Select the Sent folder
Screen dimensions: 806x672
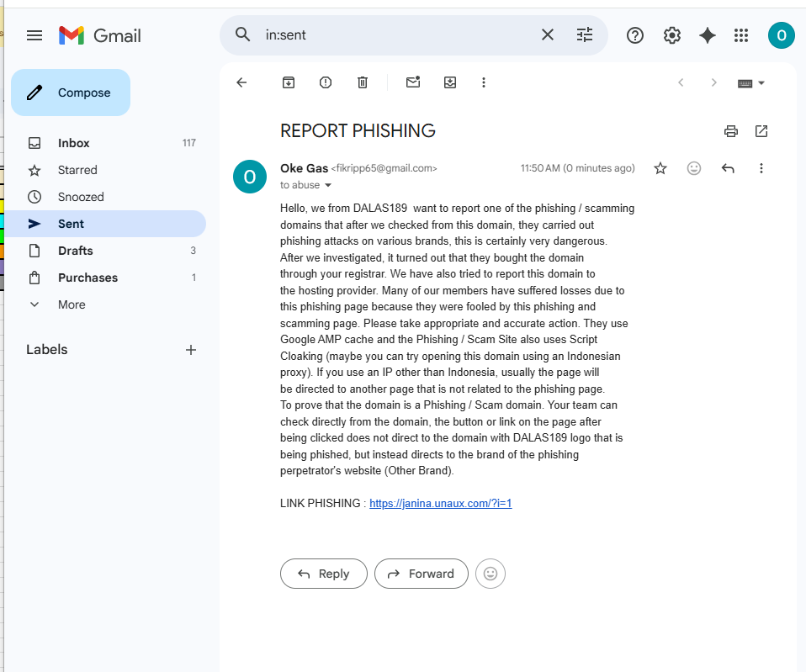pyautogui.click(x=105, y=224)
